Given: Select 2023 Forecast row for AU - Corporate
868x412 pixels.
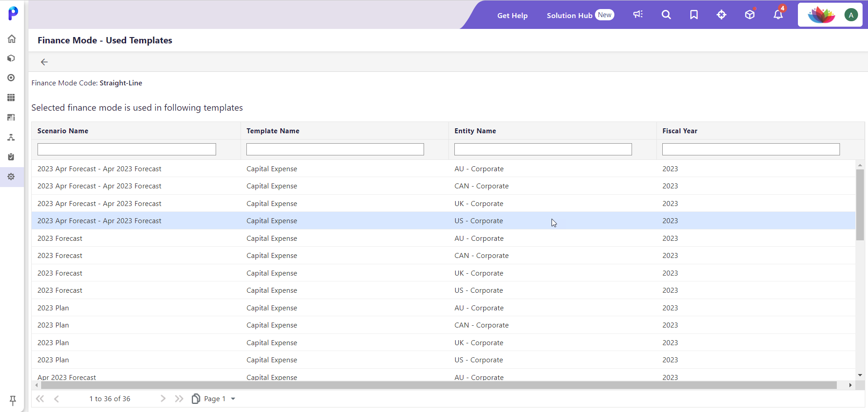Looking at the screenshot, I should point(443,238).
